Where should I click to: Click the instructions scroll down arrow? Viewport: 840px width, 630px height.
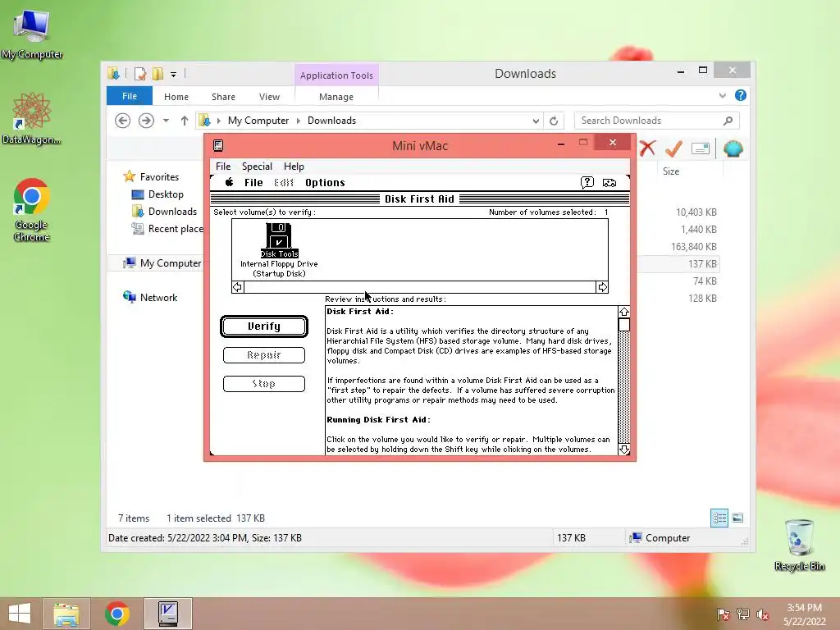(x=624, y=450)
